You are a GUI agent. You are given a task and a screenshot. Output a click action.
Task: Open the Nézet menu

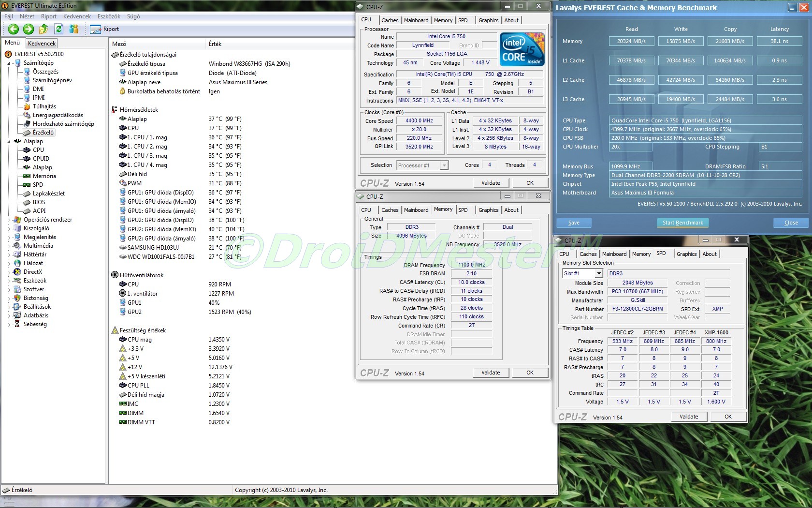tap(27, 16)
